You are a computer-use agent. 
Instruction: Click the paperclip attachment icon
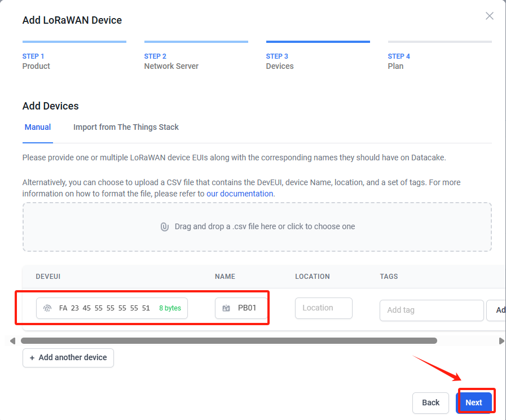click(165, 226)
